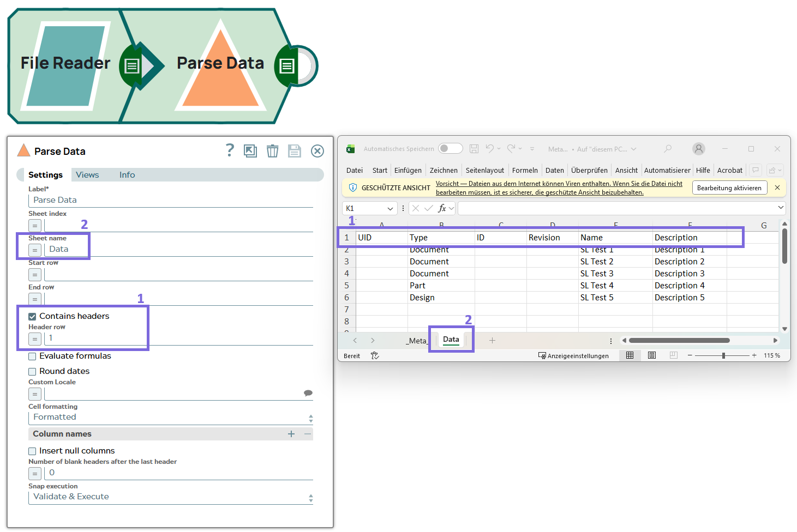Screen dimensions: 797x532
Task: Open Automatisieren ribbon tab
Action: click(x=667, y=170)
